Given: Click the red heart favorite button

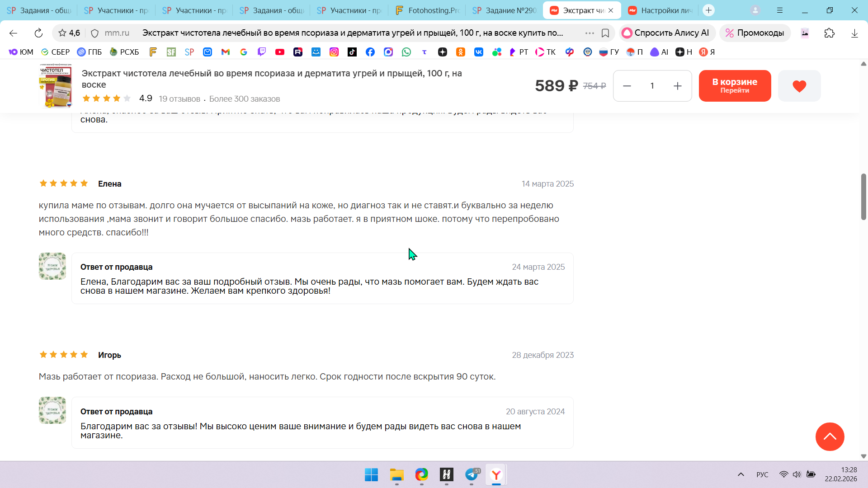Looking at the screenshot, I should point(799,86).
